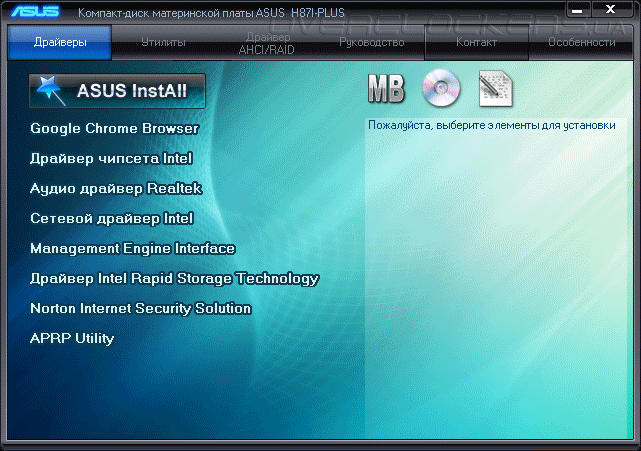This screenshot has width=641, height=451.
Task: Select Драйвер чипсета Intel
Action: tap(111, 158)
